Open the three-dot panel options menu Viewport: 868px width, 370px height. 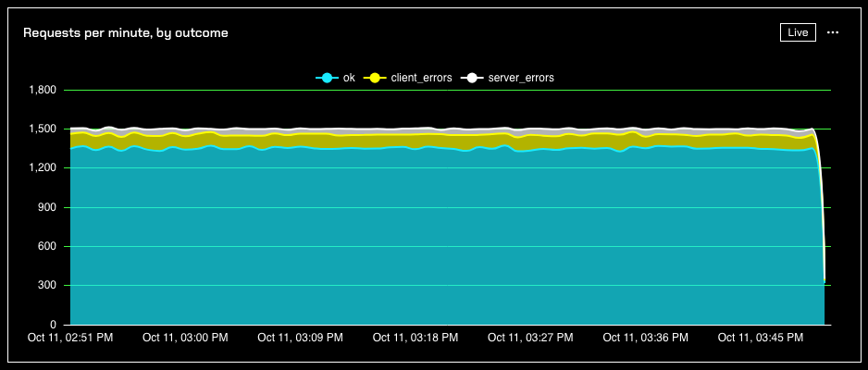833,32
